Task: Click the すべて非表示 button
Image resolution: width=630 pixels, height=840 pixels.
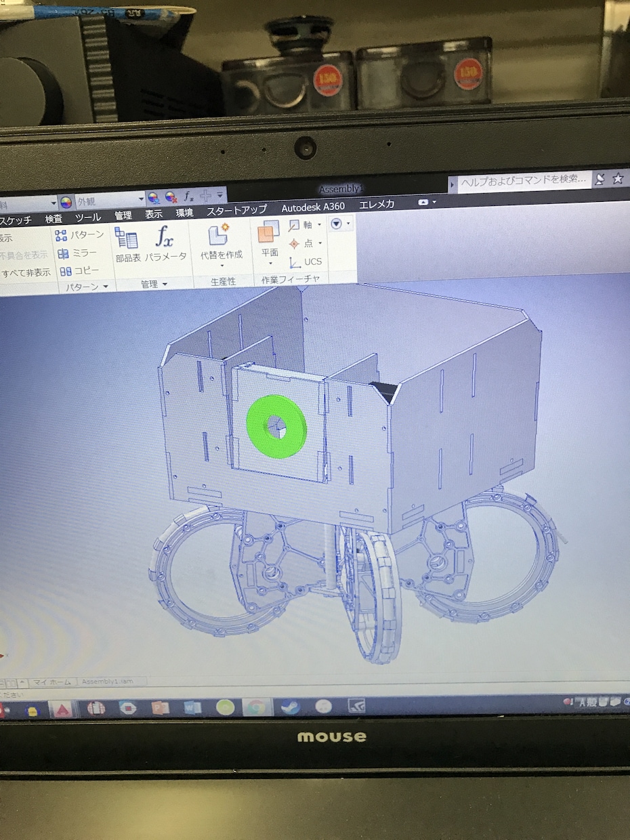Action: [26, 274]
